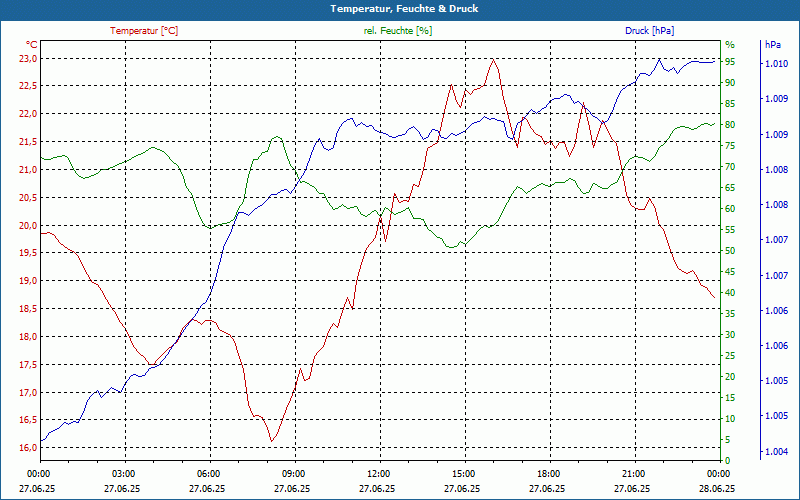Click the 60 humidity axis value
This screenshot has width=800, height=500.
(x=730, y=209)
